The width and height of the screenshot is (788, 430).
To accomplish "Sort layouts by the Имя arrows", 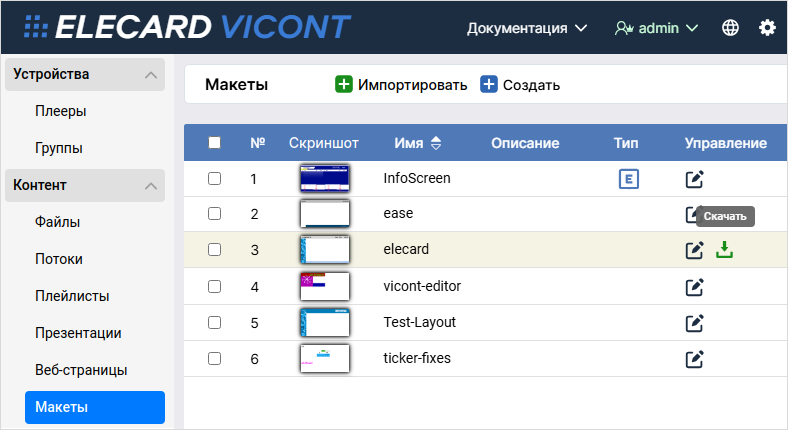I will point(436,143).
